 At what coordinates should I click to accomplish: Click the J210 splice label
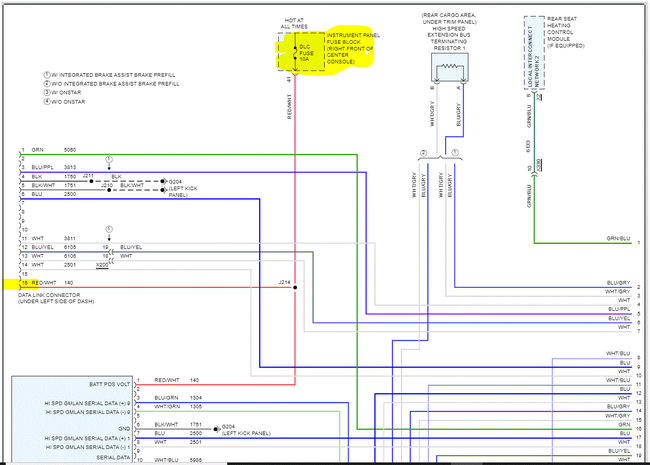click(107, 185)
